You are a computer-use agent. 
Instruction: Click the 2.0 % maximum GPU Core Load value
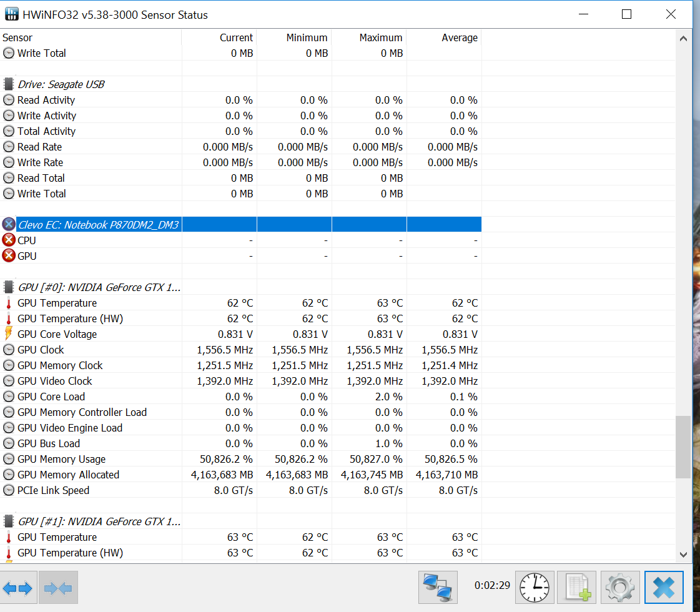[389, 397]
